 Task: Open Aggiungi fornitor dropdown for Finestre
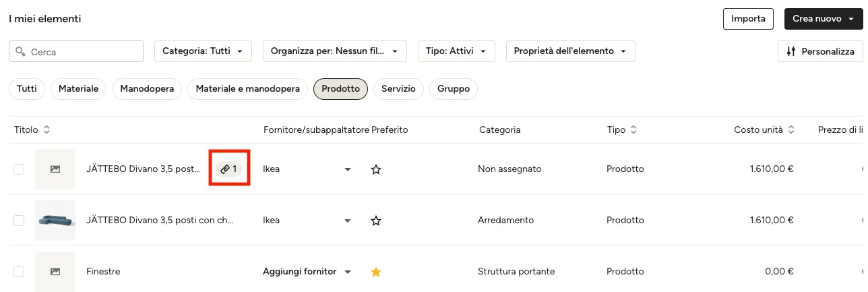tap(307, 272)
